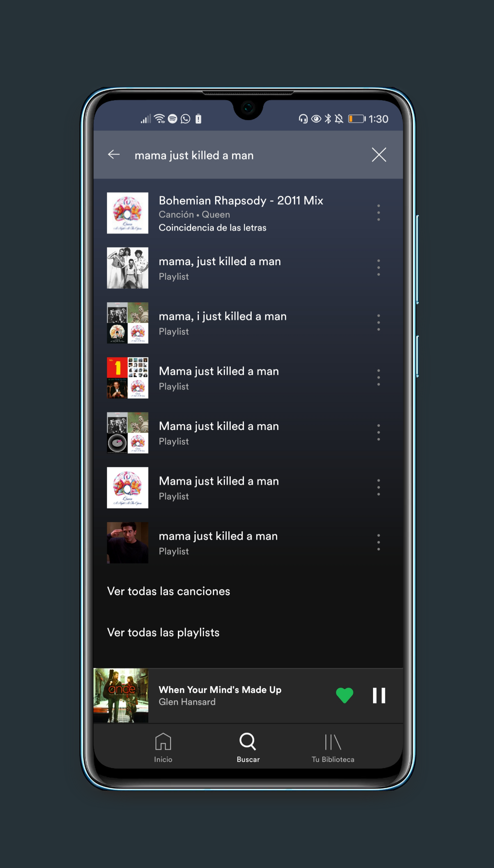
Task: Open the black-and-white band photo playlist cover
Action: tap(128, 268)
